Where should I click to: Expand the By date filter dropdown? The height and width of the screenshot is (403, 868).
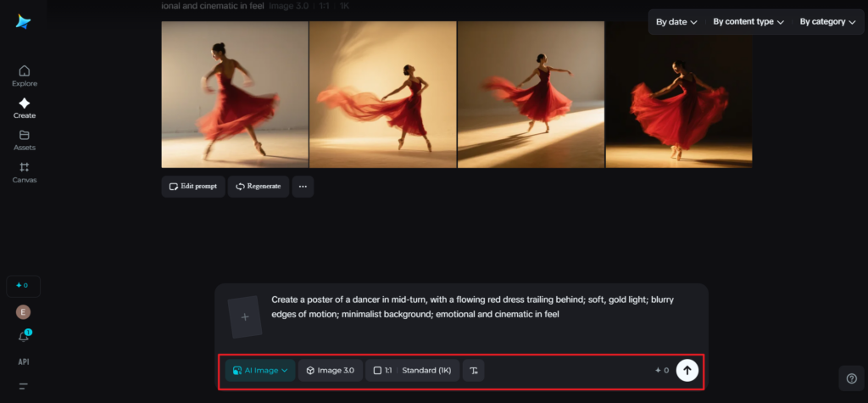pyautogui.click(x=676, y=22)
